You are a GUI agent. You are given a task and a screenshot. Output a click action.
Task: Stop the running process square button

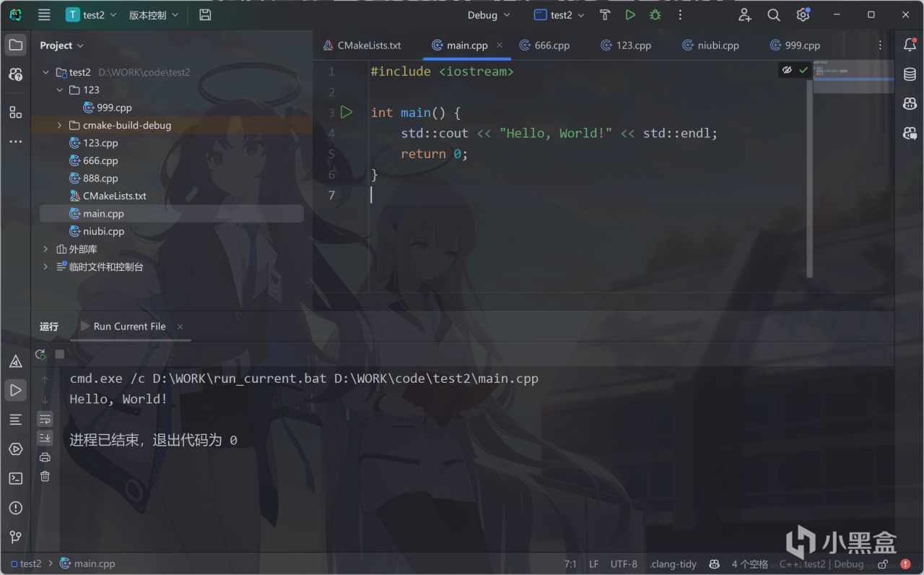(x=60, y=354)
